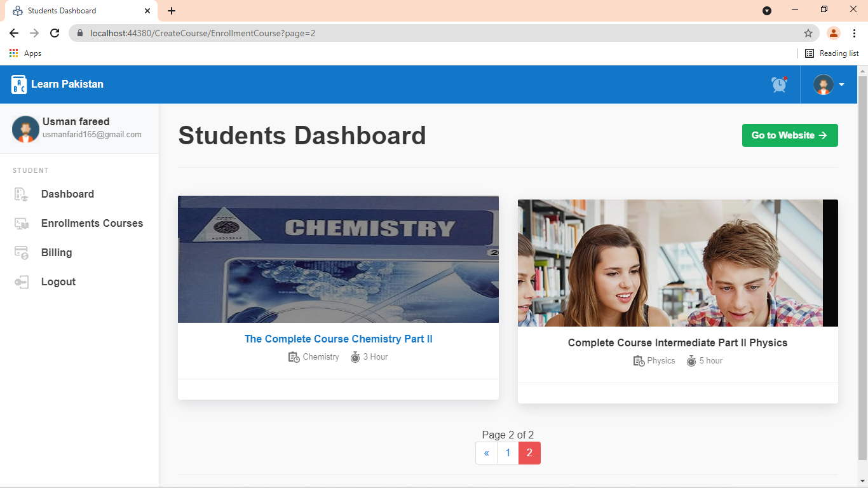
Task: Click the Go to Website button
Action: pyautogui.click(x=789, y=135)
